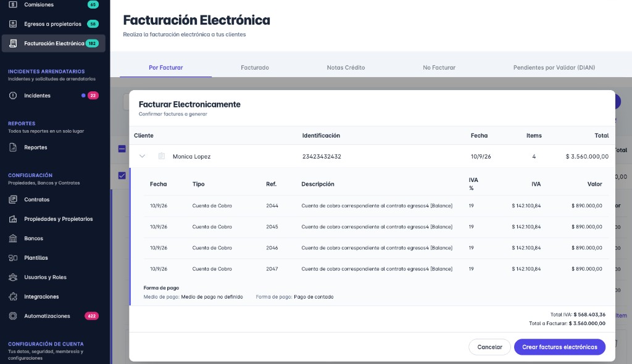Click the Comisiones sidebar icon
Screen dimensions: 632x364
click(13, 4)
